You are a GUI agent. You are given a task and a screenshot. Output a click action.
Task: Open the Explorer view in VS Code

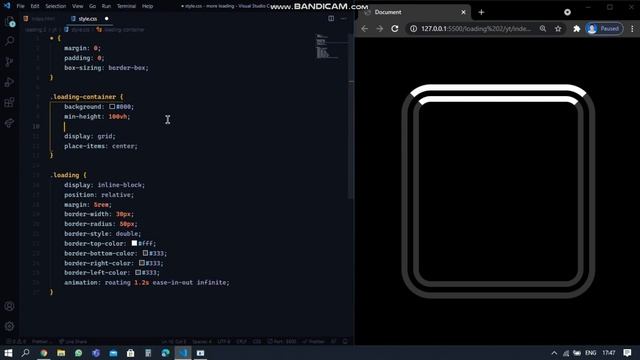(x=9, y=22)
